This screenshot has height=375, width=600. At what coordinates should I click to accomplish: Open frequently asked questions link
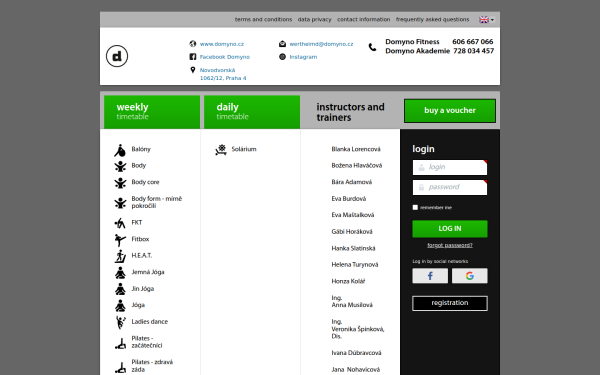pyautogui.click(x=432, y=19)
